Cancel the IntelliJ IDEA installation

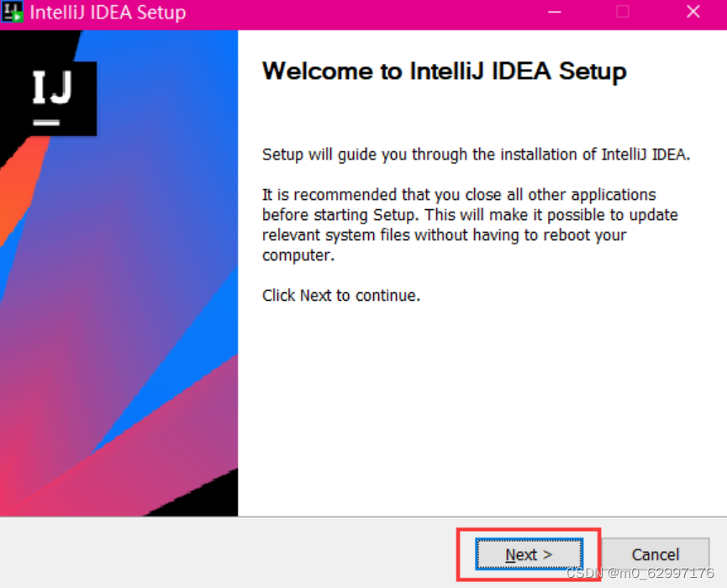click(x=656, y=554)
